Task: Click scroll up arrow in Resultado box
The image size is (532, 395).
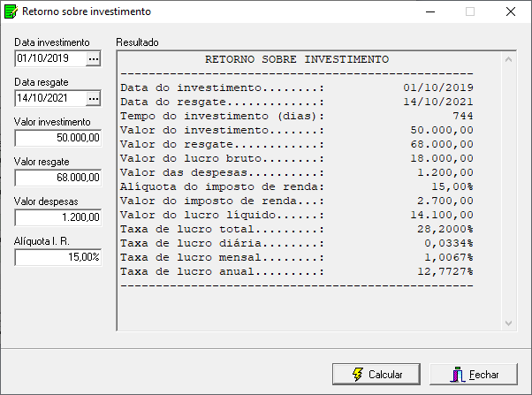Action: click(x=508, y=60)
